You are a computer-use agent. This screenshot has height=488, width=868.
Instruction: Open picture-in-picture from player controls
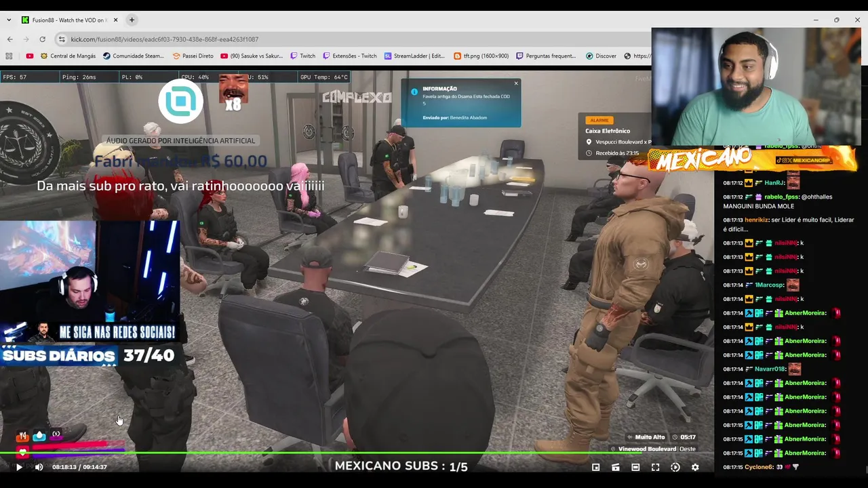click(596, 467)
